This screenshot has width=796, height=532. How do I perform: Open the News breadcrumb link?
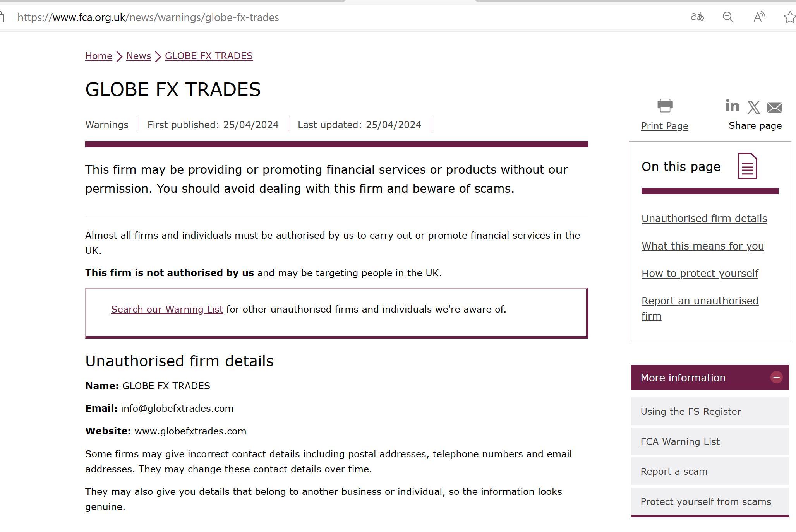pyautogui.click(x=139, y=56)
